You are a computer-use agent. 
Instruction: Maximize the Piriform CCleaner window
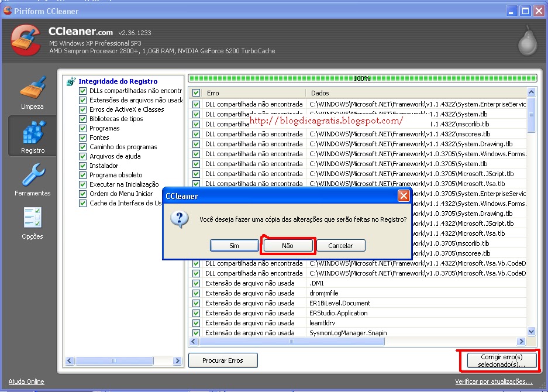tap(525, 11)
